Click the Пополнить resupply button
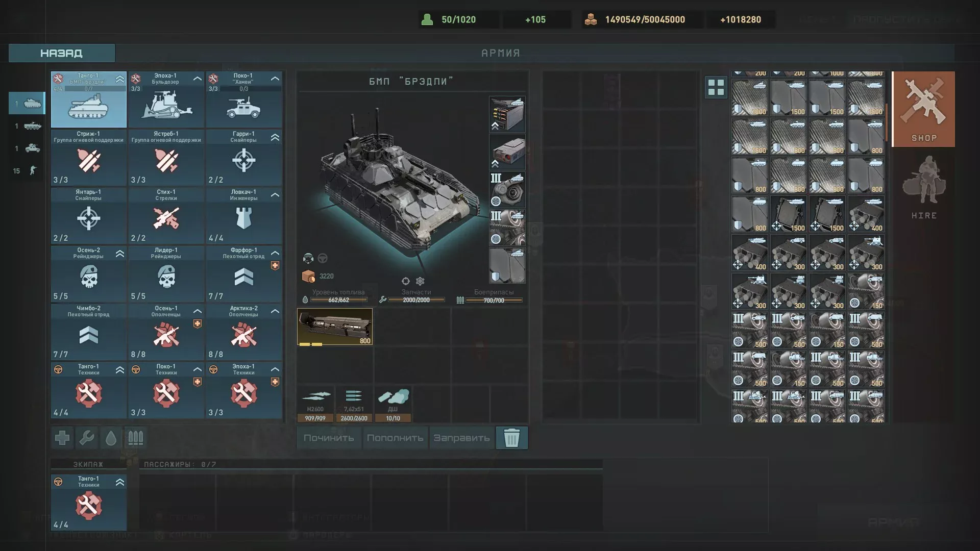This screenshot has width=980, height=551. click(395, 438)
